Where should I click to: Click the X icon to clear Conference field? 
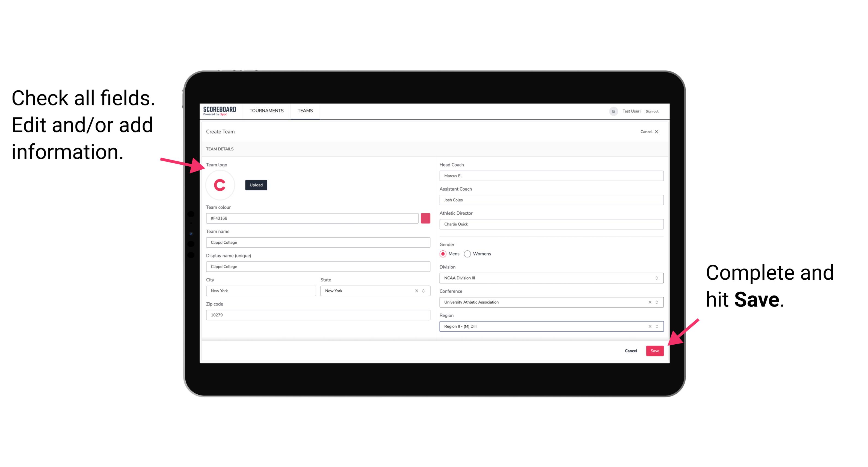(x=648, y=302)
